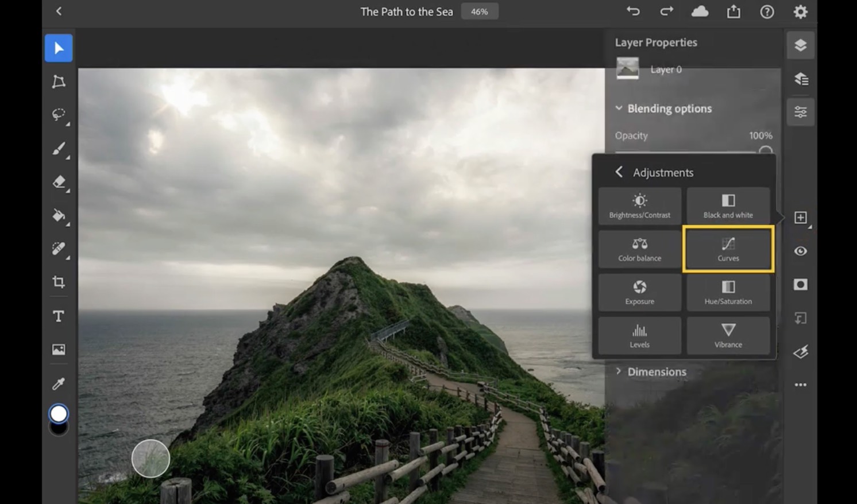857x504 pixels.
Task: Show detailed layer view
Action: pos(801,79)
